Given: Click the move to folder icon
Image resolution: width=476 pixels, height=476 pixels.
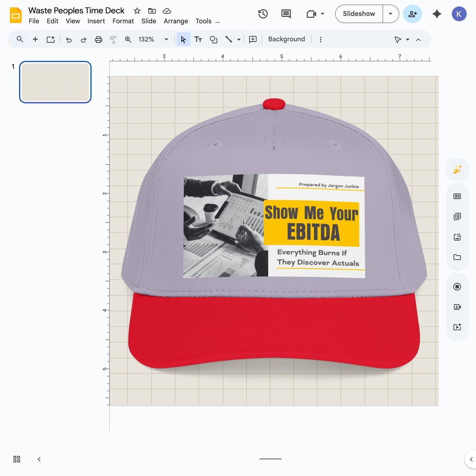Looking at the screenshot, I should [x=152, y=11].
